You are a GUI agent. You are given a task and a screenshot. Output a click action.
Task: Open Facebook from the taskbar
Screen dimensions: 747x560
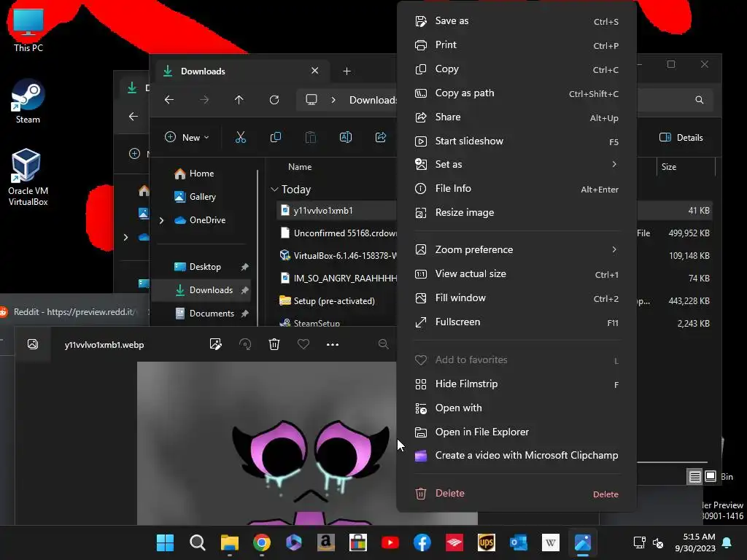pos(422,542)
